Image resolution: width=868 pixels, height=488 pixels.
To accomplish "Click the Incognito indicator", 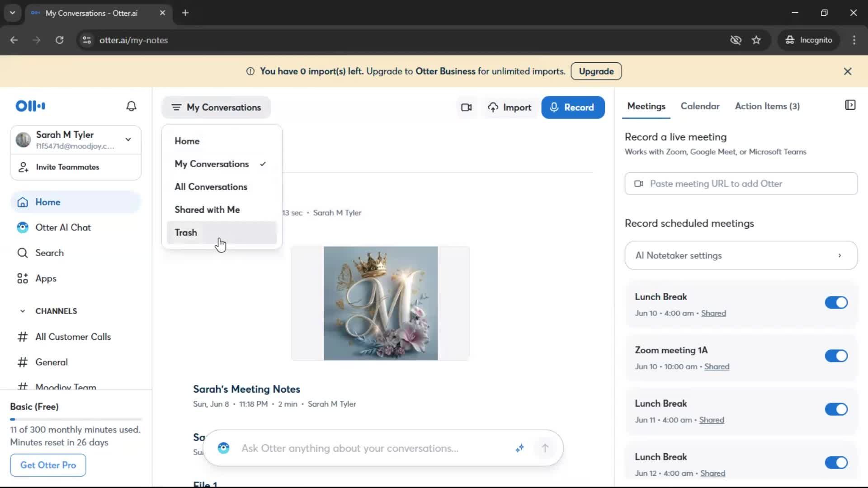I will [808, 40].
